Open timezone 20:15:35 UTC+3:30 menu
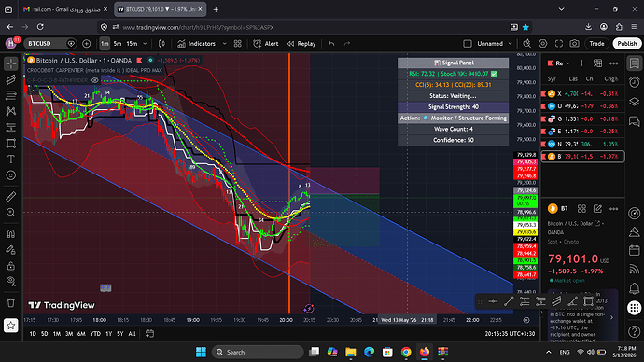 510,334
